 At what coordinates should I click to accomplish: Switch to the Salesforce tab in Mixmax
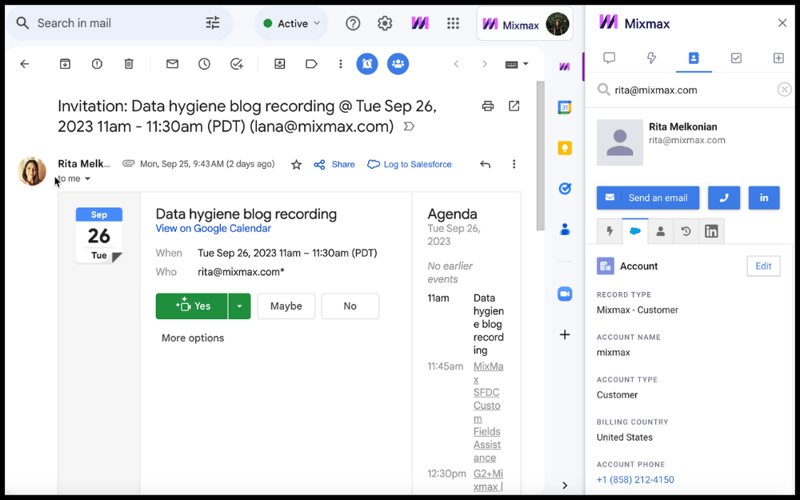tap(635, 231)
